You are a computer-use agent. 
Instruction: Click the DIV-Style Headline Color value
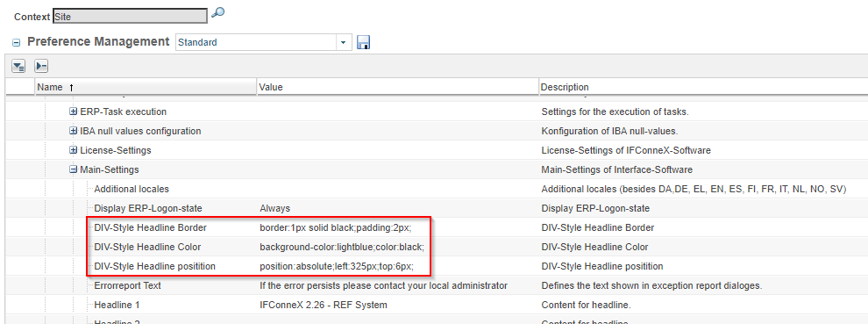pyautogui.click(x=342, y=247)
